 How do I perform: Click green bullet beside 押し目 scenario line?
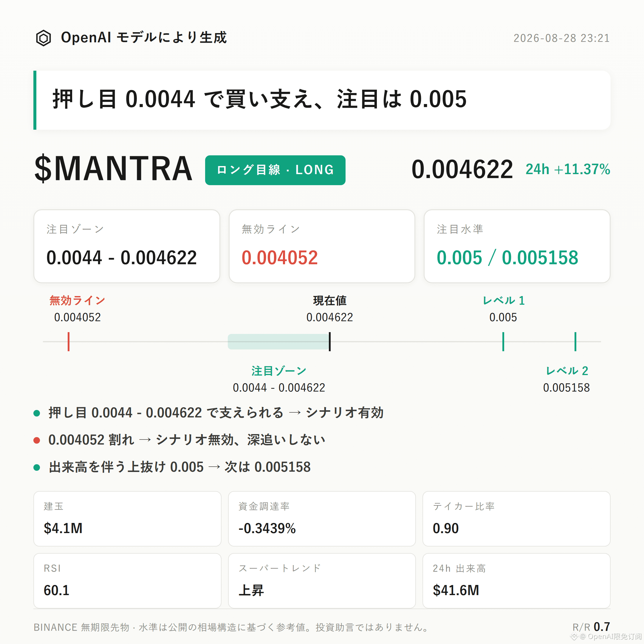pyautogui.click(x=37, y=413)
